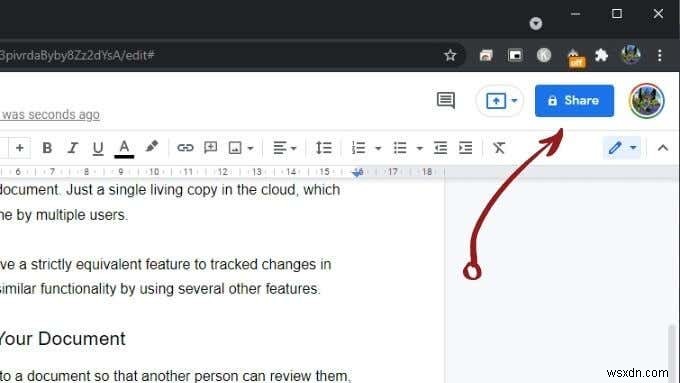The height and width of the screenshot is (383, 680).
Task: Open the Google account avatar in Docs
Action: (x=647, y=101)
